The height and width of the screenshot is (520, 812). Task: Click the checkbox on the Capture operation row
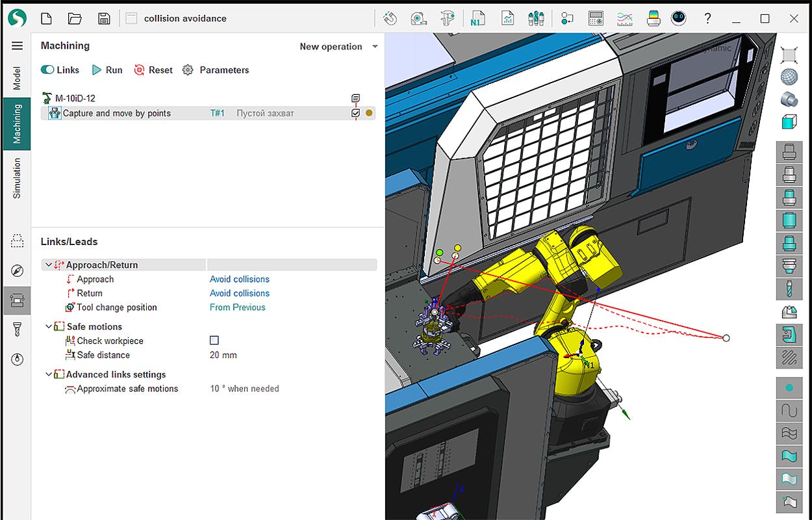coord(355,112)
